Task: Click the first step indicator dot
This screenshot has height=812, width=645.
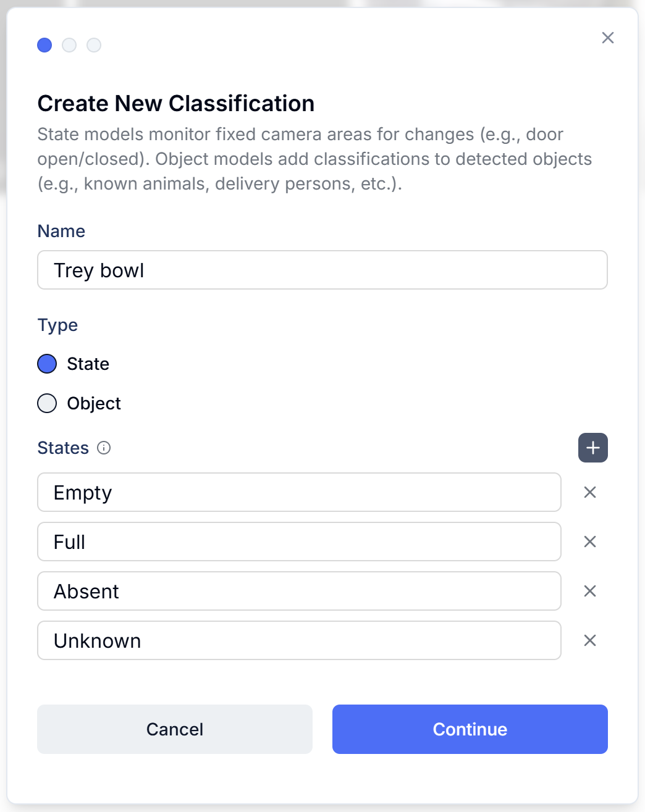Action: [44, 45]
